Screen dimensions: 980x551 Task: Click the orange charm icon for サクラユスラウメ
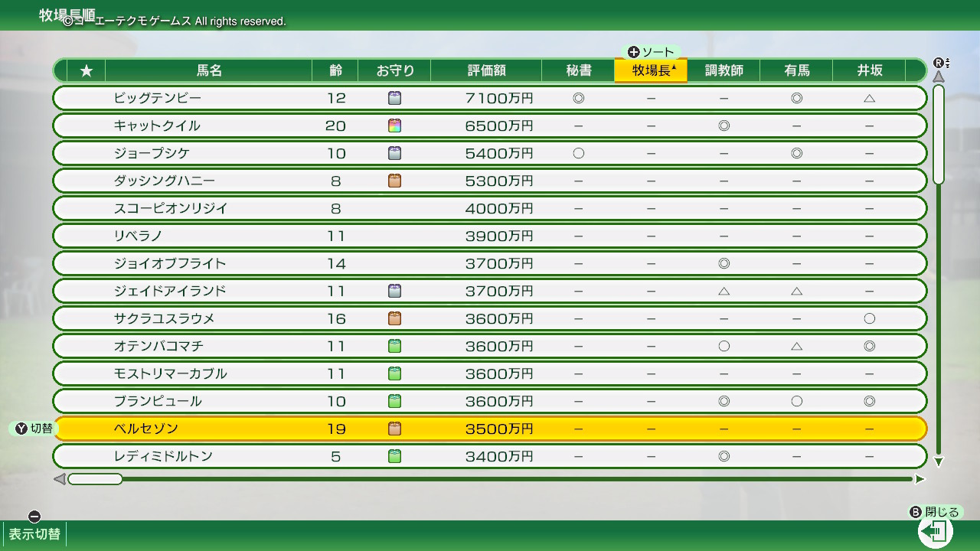point(395,318)
